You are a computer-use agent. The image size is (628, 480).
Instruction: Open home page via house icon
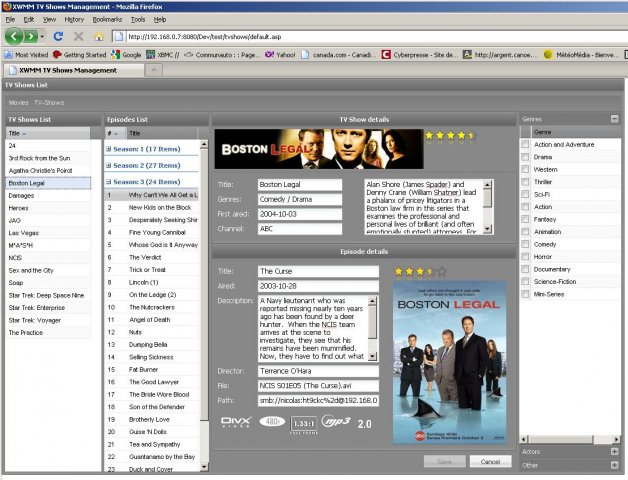click(99, 37)
